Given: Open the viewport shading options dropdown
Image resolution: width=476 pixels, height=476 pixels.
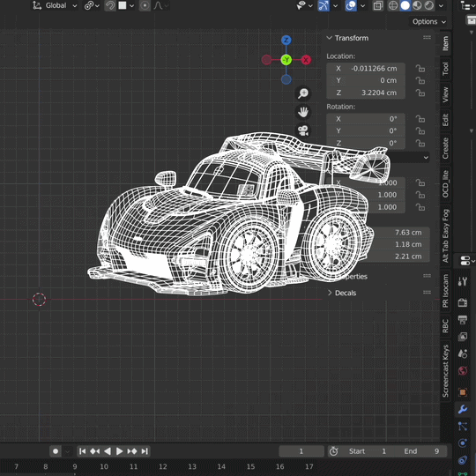Looking at the screenshot, I should 441,6.
